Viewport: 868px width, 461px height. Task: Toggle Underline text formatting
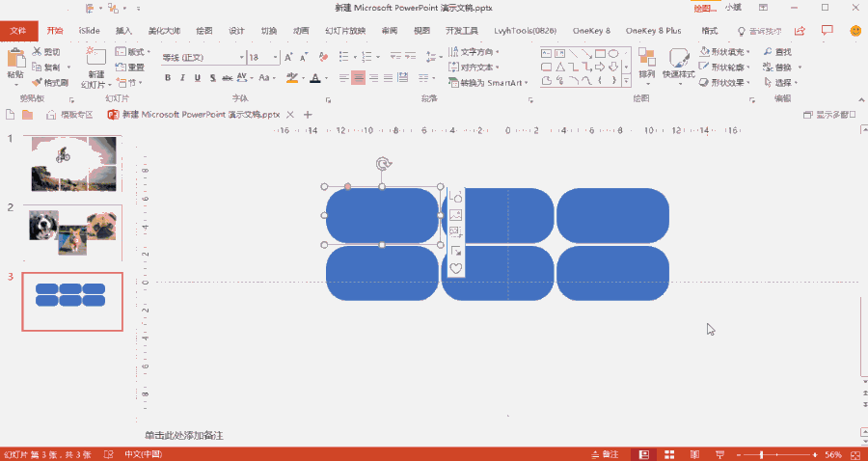(x=198, y=78)
